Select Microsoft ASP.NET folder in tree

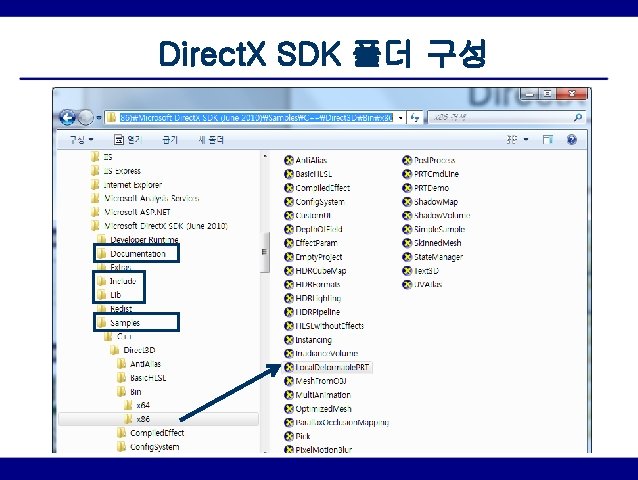(131, 212)
